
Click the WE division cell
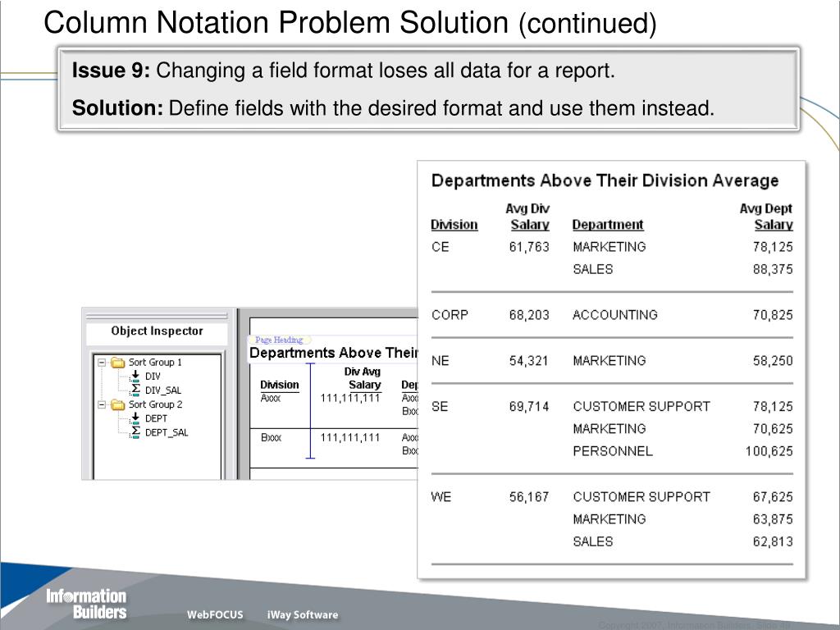click(441, 497)
